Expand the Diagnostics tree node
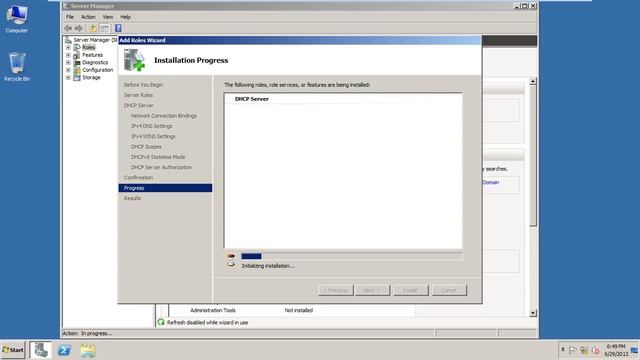The height and width of the screenshot is (360, 640). pos(68,62)
